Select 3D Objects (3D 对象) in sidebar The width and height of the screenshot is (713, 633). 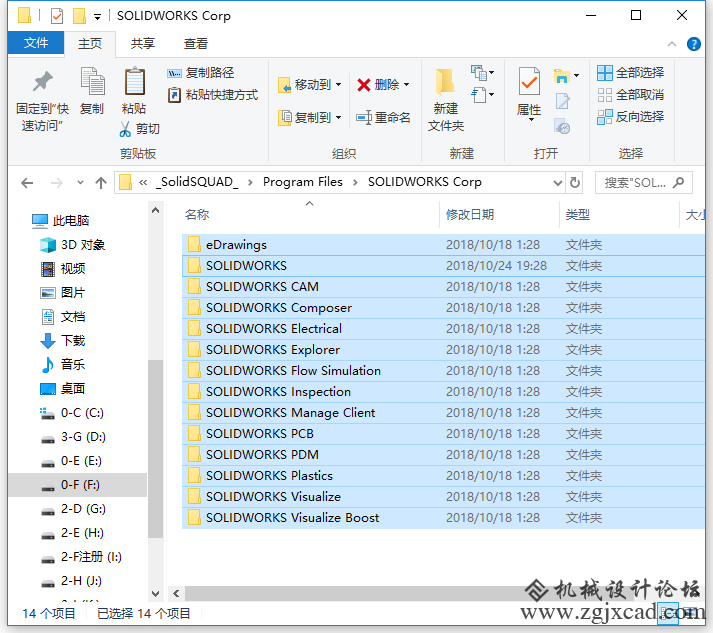point(73,245)
